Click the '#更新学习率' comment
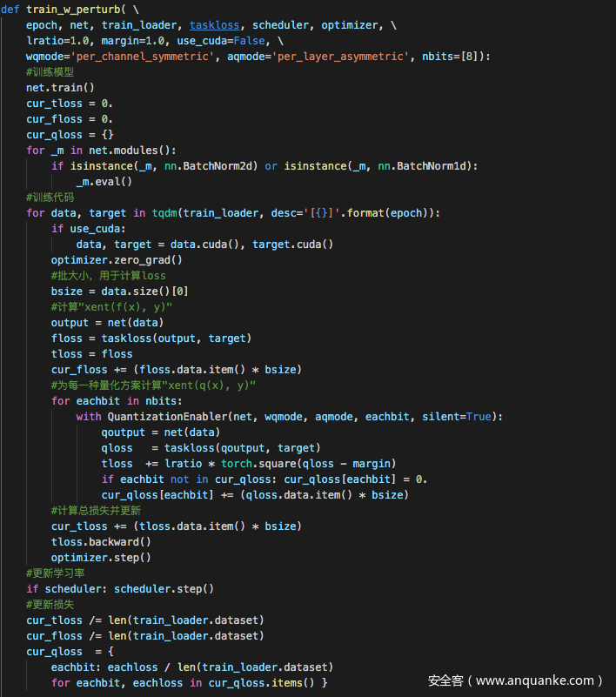The width and height of the screenshot is (616, 697). click(55, 573)
